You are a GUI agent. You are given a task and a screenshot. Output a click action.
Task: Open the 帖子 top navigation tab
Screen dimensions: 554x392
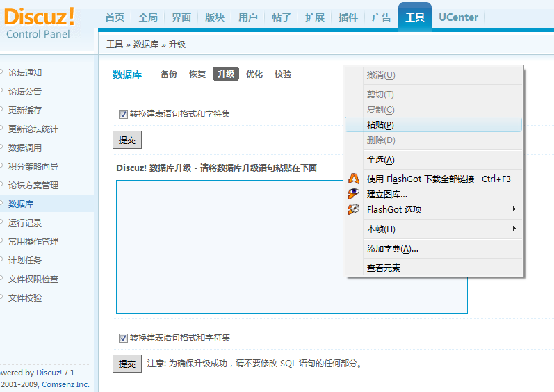(282, 17)
